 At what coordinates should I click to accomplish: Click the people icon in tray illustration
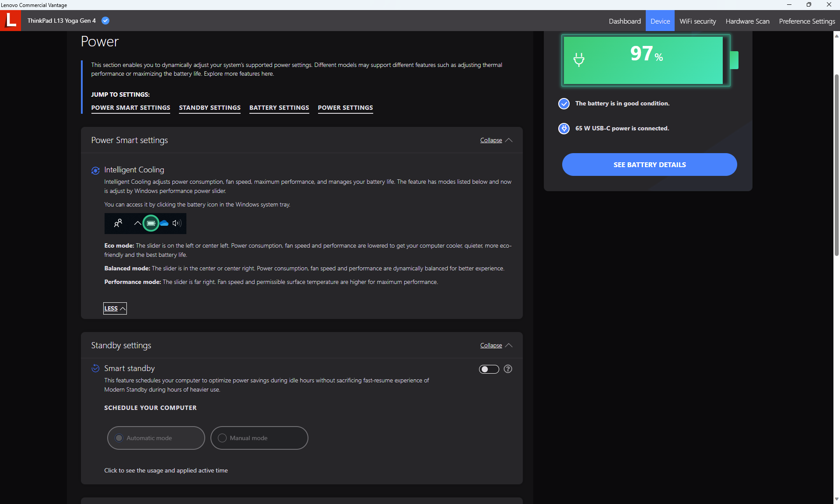pyautogui.click(x=118, y=223)
